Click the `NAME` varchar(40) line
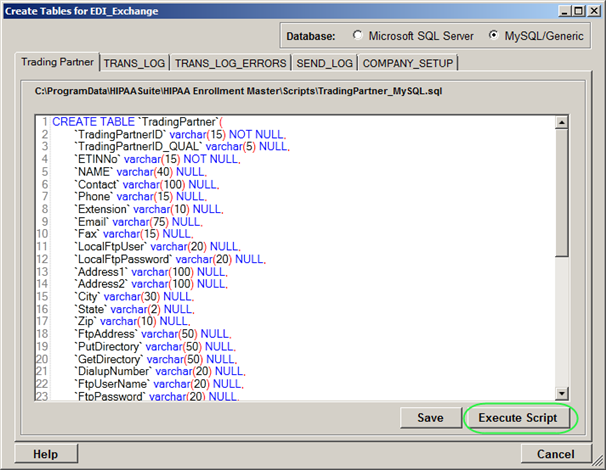This screenshot has height=470, width=606. pos(140,172)
